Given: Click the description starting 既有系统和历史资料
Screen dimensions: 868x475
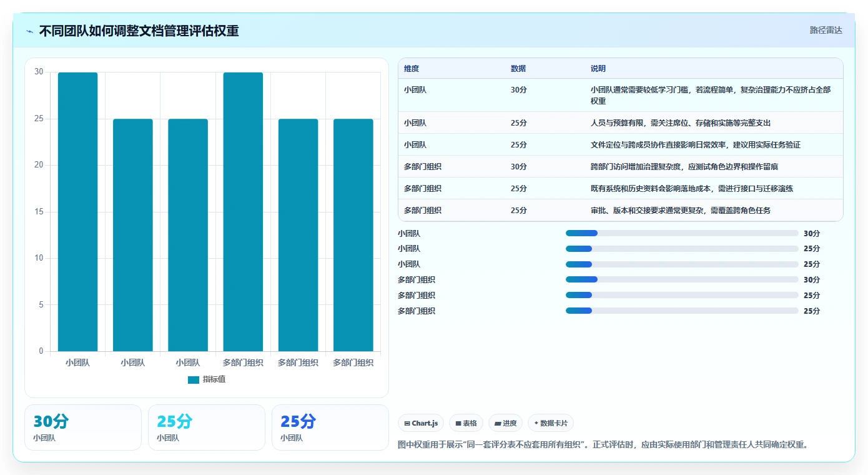Looking at the screenshot, I should click(x=692, y=189).
